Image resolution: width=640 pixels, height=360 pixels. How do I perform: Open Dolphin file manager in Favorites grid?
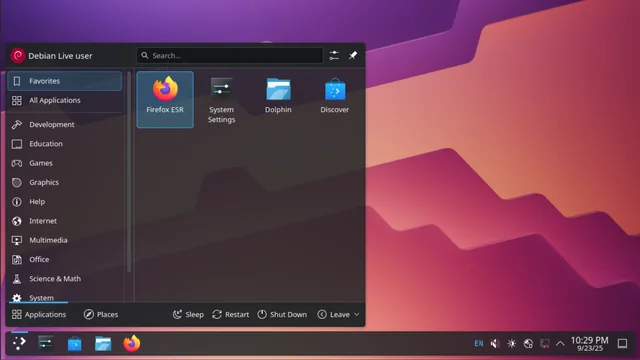point(278,99)
